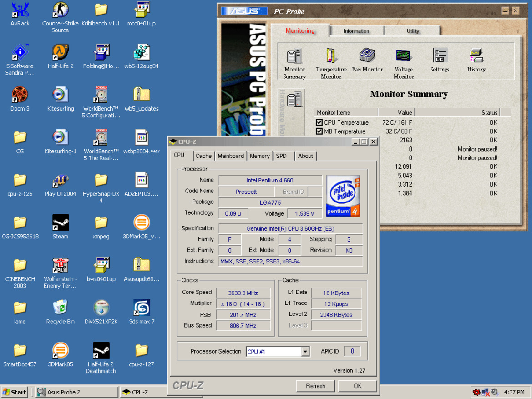Open Monitor Summary in PC Probe
Viewport: 532px width, 399px height.
coord(294,63)
